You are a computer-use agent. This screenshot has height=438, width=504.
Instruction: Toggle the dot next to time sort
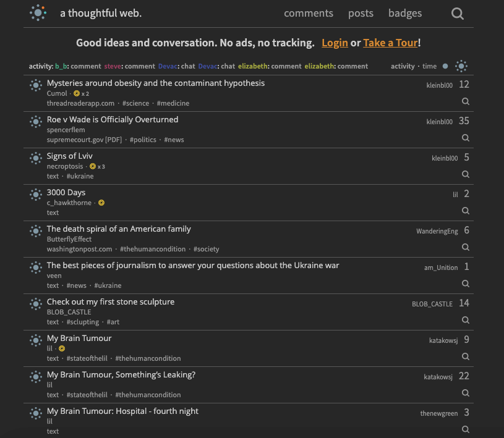(x=445, y=66)
